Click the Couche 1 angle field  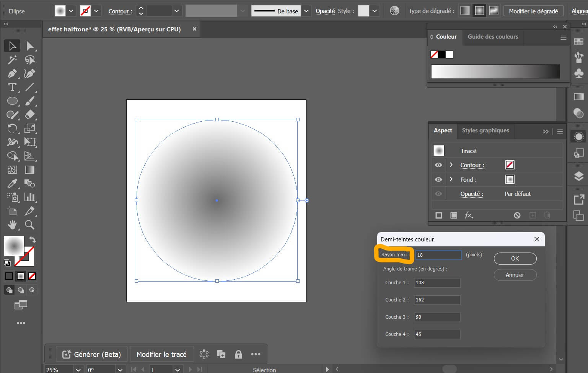[x=437, y=283]
